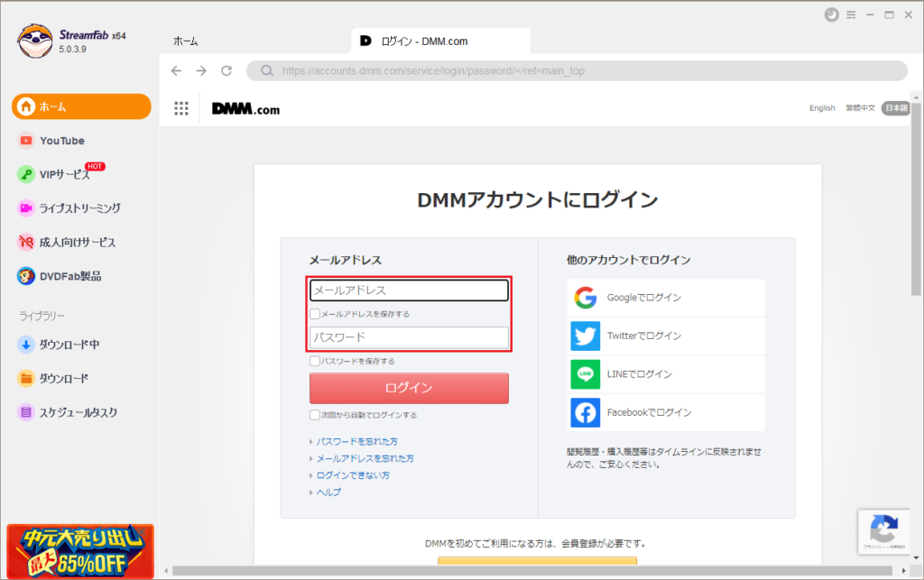Switch language to 繁體中文
Screen dimensions: 924x580
coord(860,107)
